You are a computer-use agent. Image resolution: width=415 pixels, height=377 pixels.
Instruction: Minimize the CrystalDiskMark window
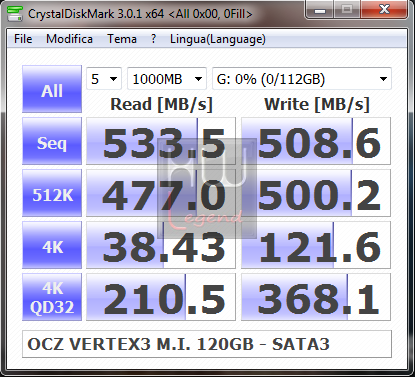tap(319, 10)
